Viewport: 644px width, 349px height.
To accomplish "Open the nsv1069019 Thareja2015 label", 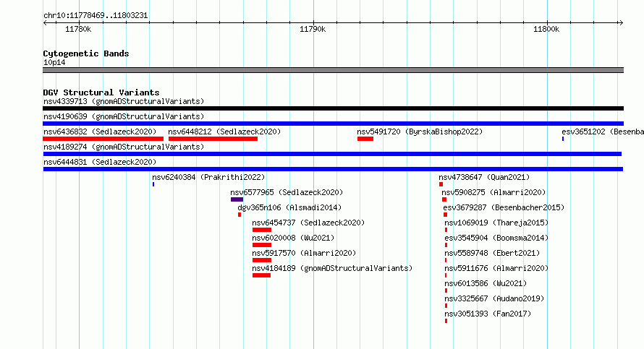I will (496, 223).
